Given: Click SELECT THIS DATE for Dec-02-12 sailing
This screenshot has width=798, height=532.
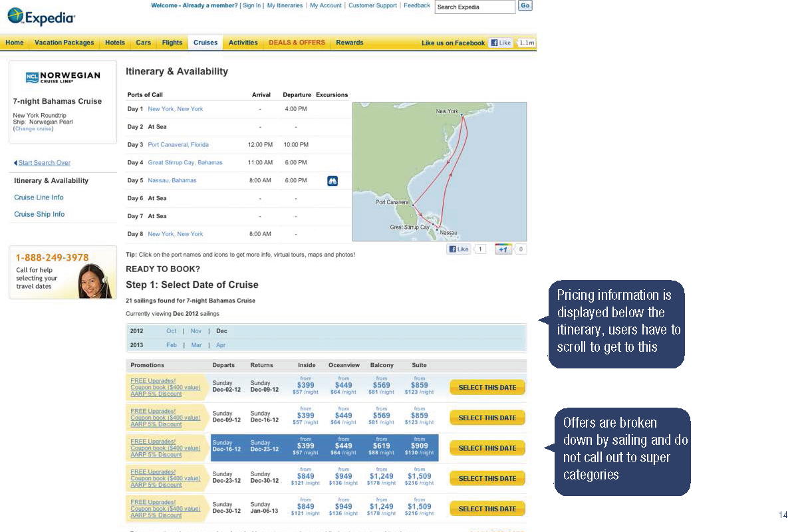Looking at the screenshot, I should click(x=487, y=388).
